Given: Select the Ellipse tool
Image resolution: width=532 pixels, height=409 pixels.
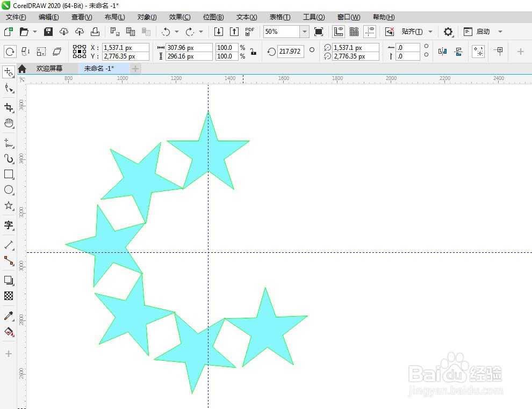Looking at the screenshot, I should [x=9, y=190].
